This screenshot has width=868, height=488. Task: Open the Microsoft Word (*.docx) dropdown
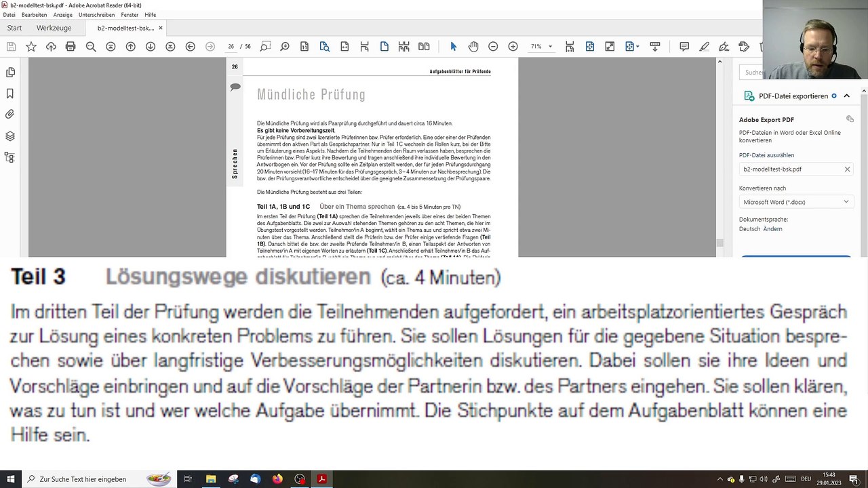pyautogui.click(x=796, y=202)
